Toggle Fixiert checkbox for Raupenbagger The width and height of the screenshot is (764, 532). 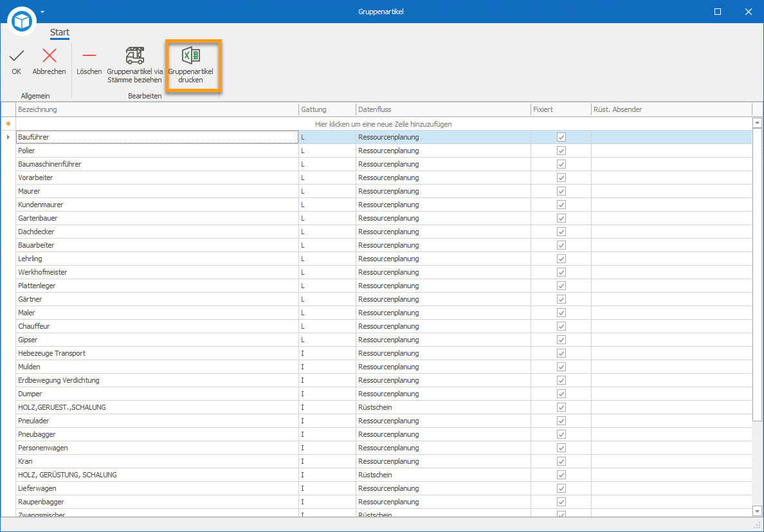[x=561, y=502]
